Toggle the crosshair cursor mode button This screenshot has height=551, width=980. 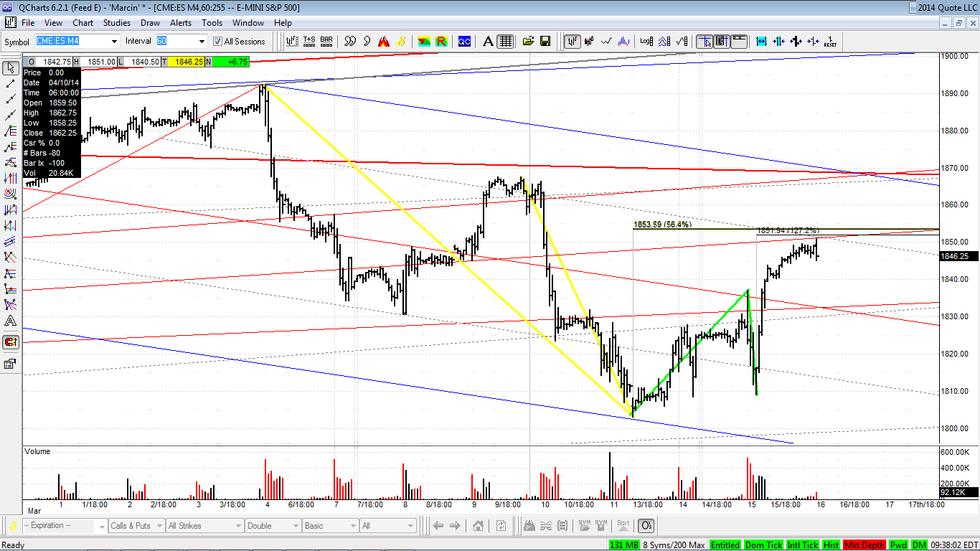tap(705, 42)
